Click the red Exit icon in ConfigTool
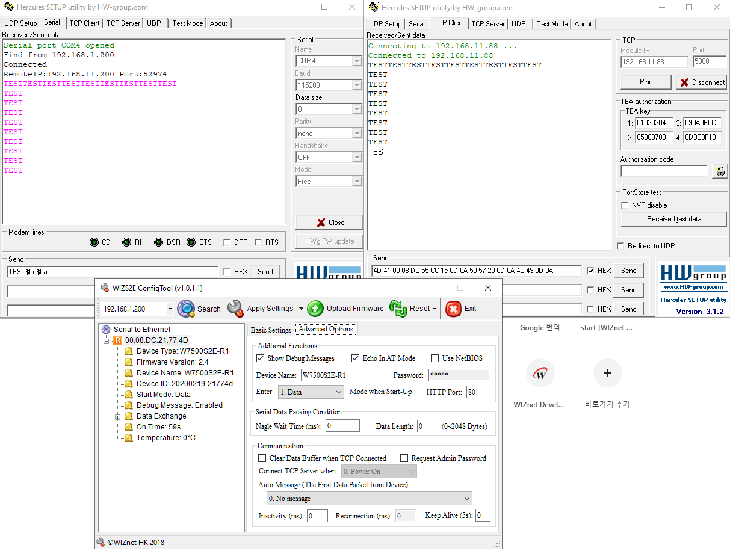 tap(453, 309)
